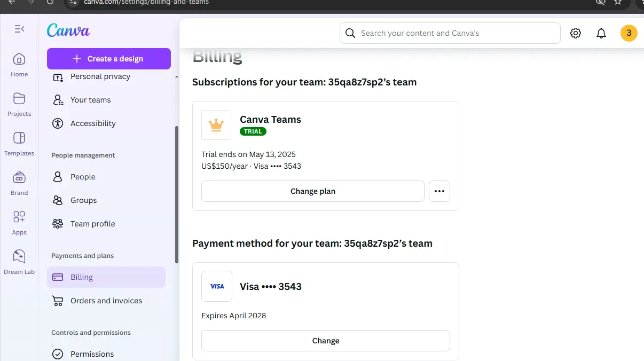
Task: Click browser back arrow
Action: pyautogui.click(x=12, y=2)
